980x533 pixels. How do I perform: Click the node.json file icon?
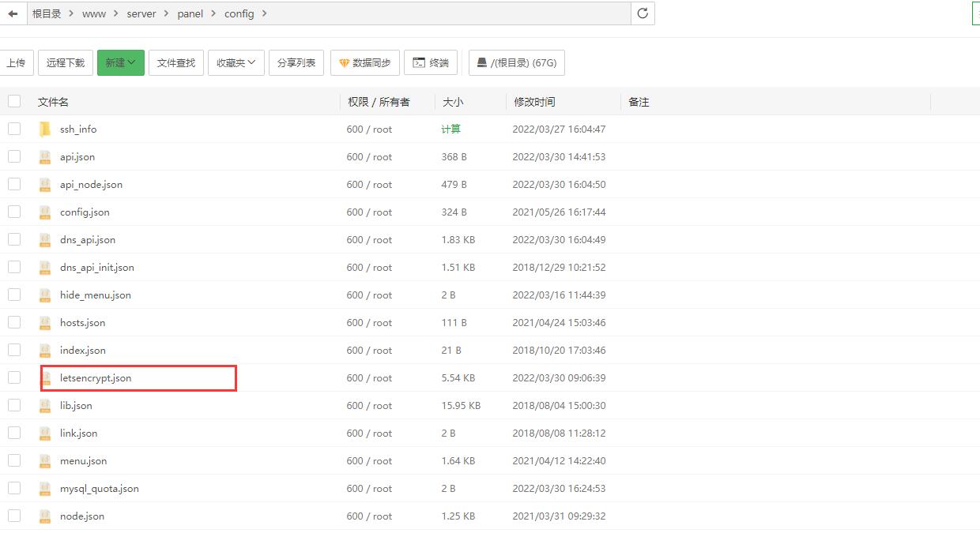[45, 516]
